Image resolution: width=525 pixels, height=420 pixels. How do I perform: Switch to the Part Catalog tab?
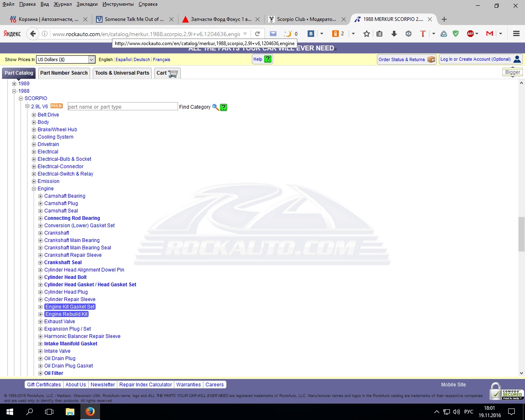19,73
